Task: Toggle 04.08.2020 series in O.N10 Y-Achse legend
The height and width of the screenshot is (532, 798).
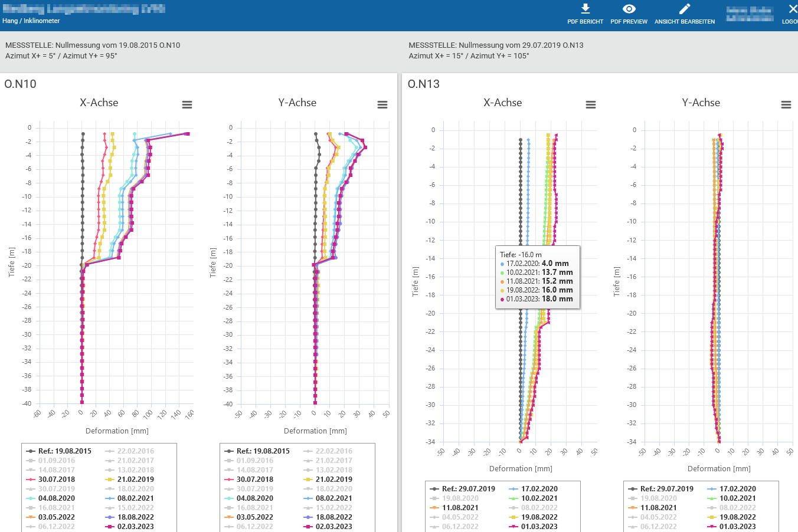Action: pos(255,498)
